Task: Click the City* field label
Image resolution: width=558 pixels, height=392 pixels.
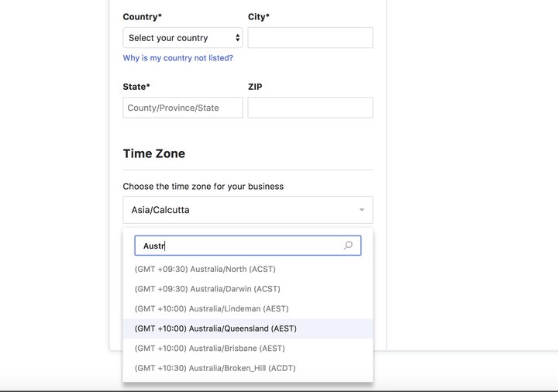Action: [259, 17]
